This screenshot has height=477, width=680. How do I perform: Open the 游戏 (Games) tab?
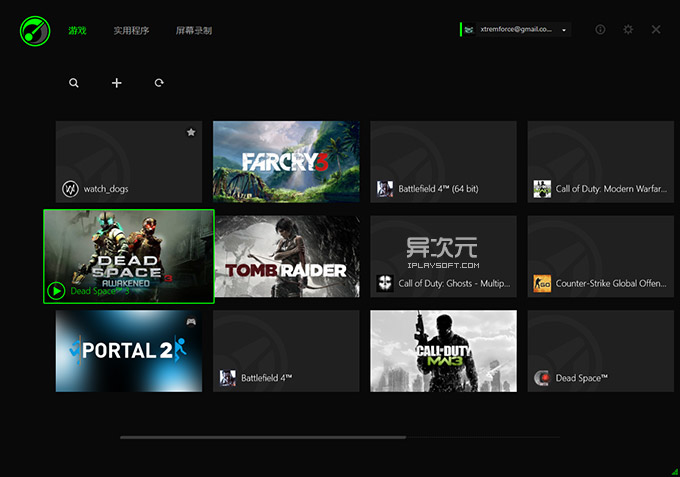pos(77,30)
